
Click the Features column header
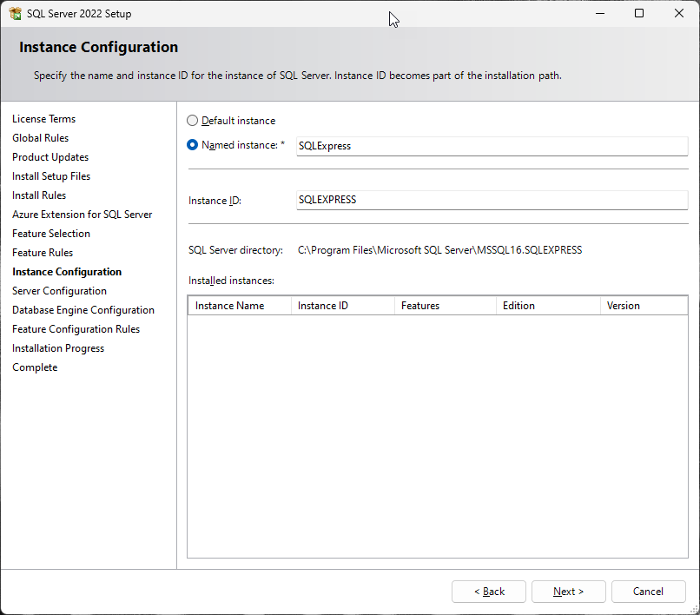click(x=445, y=306)
